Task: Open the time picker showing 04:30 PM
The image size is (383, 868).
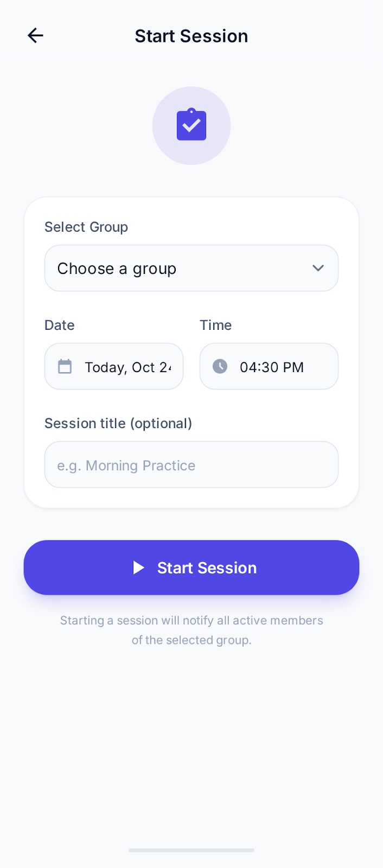Action: [269, 366]
